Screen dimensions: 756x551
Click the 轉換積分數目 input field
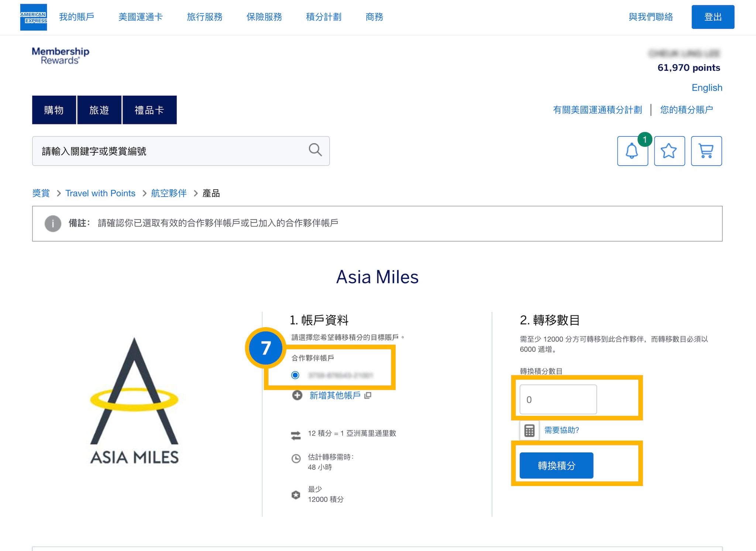pos(558,400)
